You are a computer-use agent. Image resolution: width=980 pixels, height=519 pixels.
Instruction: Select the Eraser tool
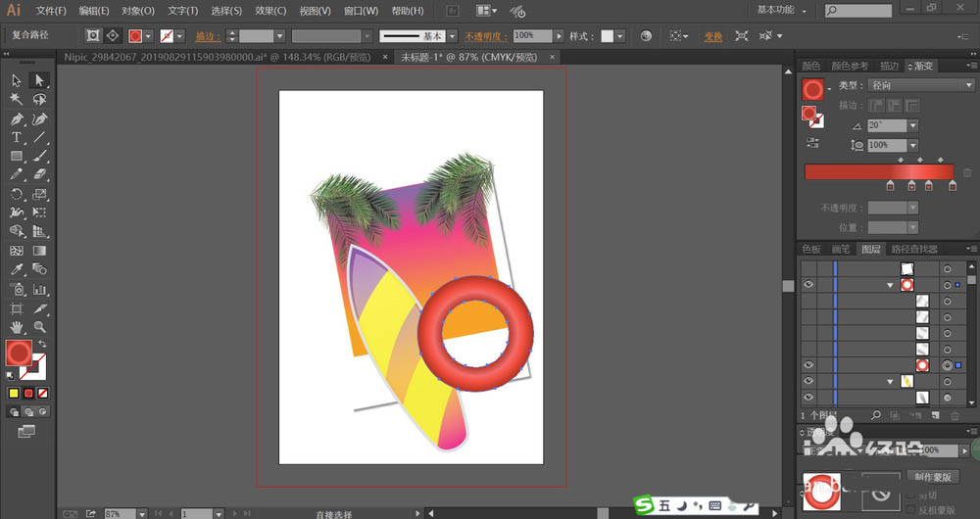pos(39,175)
